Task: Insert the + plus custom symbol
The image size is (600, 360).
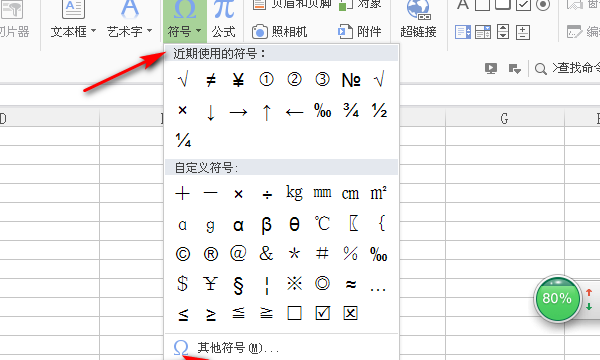Action: (183, 193)
